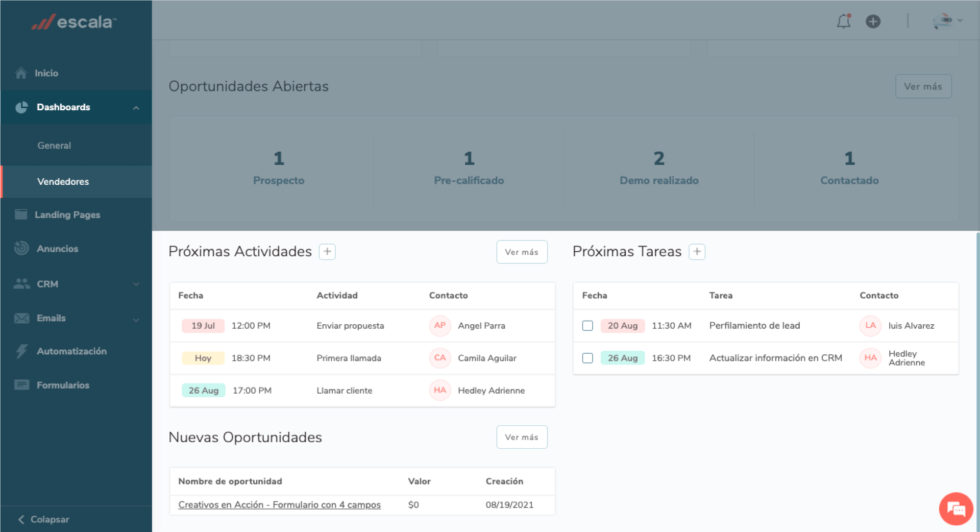Click the plus circle icon in header
980x532 pixels.
[x=873, y=21]
